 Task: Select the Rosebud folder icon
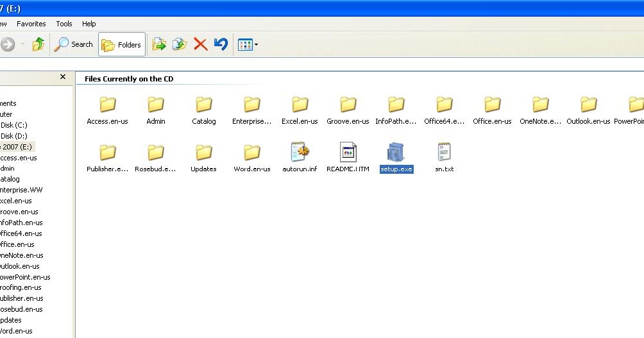pos(156,153)
